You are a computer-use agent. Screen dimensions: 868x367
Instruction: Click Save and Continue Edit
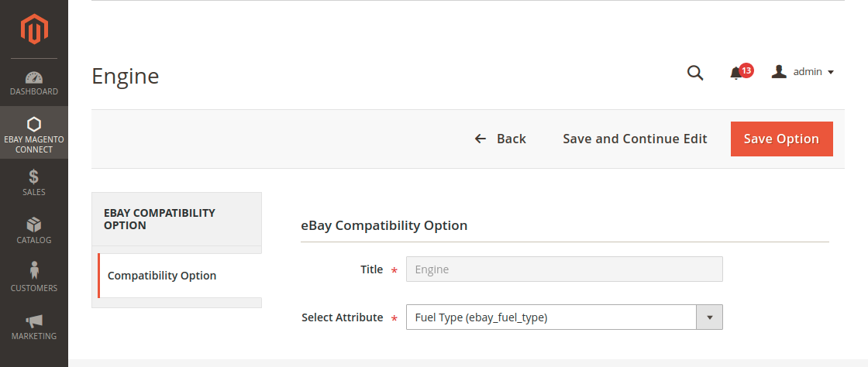pos(635,139)
